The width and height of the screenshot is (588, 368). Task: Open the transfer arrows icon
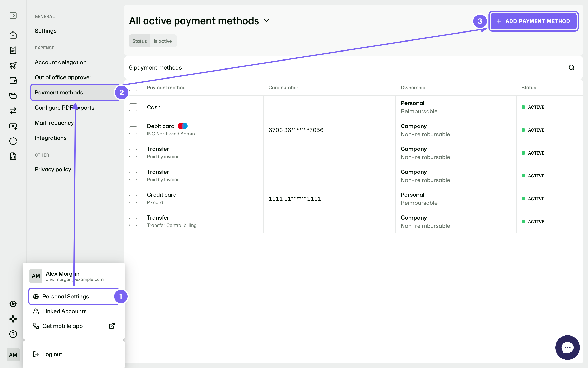(13, 111)
